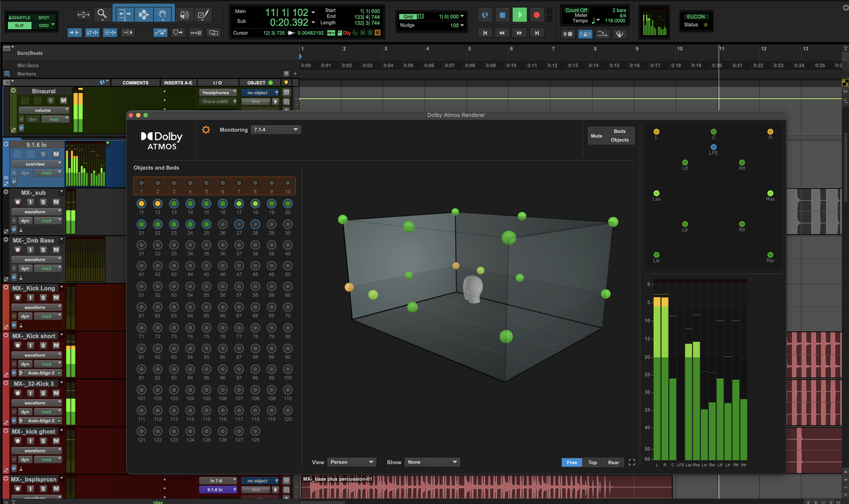Open the 9.1.6 In overview view selector

(x=36, y=164)
